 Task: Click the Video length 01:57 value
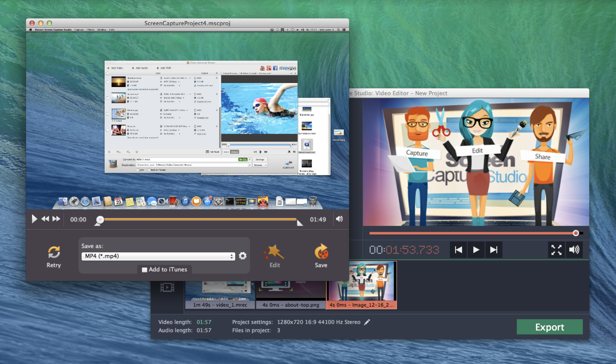point(204,322)
